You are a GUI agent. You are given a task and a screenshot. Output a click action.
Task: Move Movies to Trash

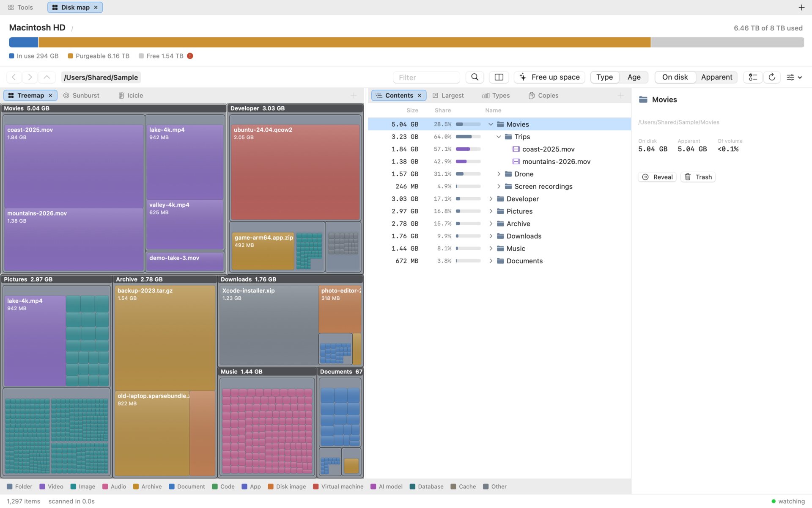[x=698, y=177]
